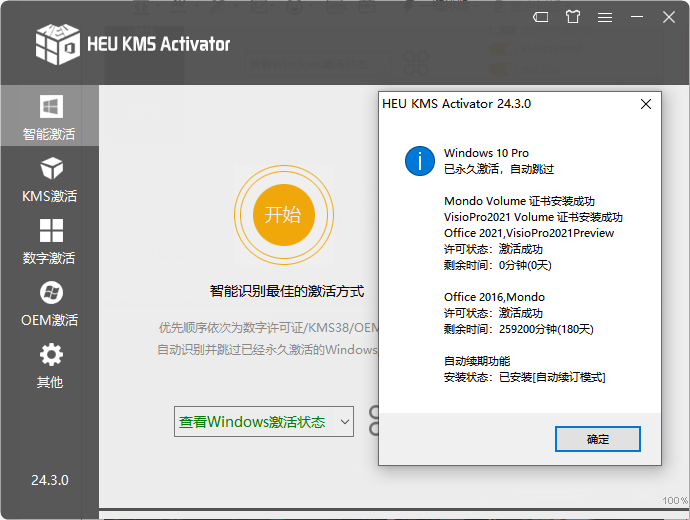Click 安装状态: 已安装[自动续订模式] line
Image resolution: width=690 pixels, height=520 pixels.
point(525,377)
